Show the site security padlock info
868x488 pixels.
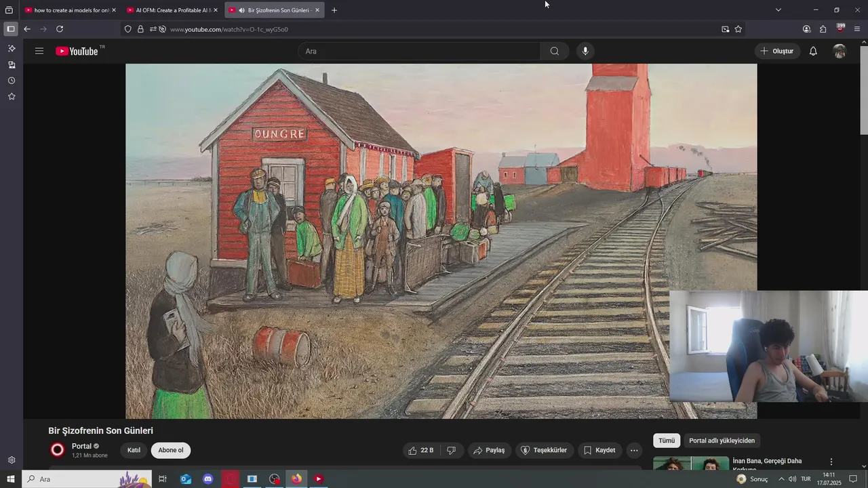click(140, 29)
